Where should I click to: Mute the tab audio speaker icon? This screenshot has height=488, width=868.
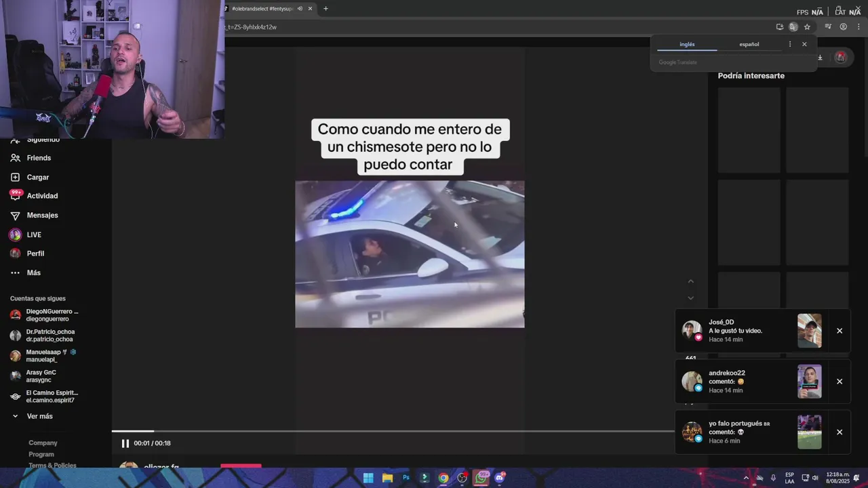(x=300, y=9)
